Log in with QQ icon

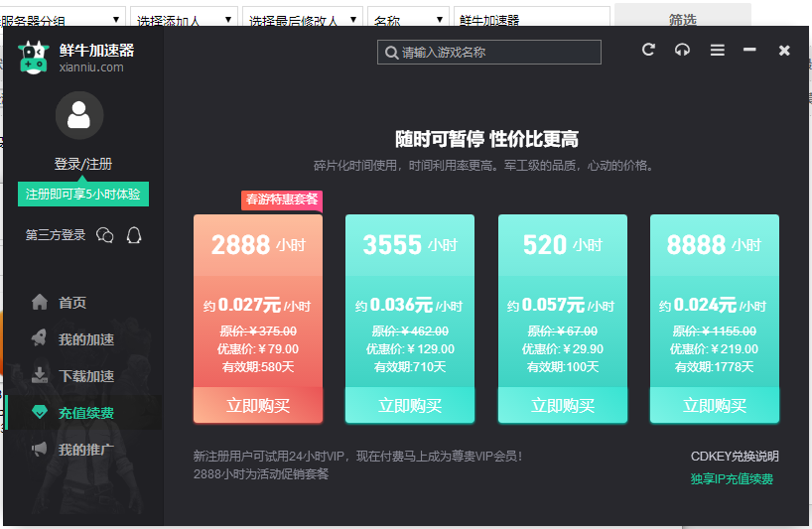[134, 235]
